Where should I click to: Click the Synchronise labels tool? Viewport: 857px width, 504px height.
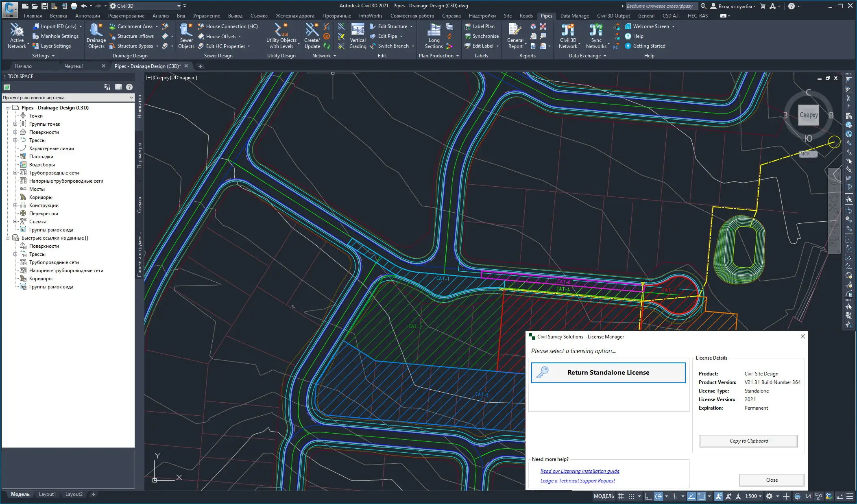click(x=482, y=36)
